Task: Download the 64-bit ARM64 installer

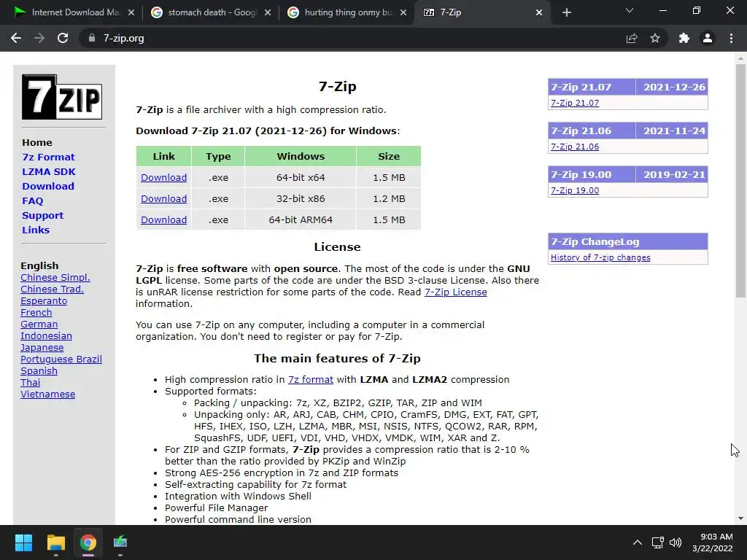Action: pos(163,220)
